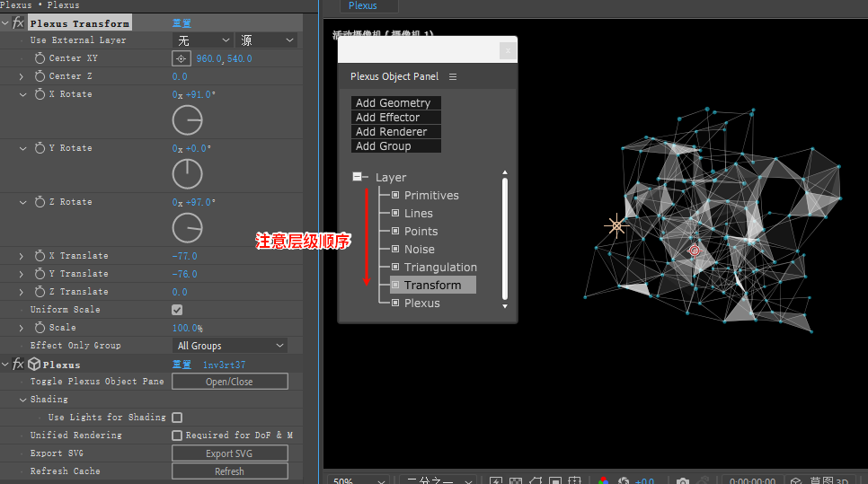
Task: Collapse the Plexus Transform effect
Action: 5,23
